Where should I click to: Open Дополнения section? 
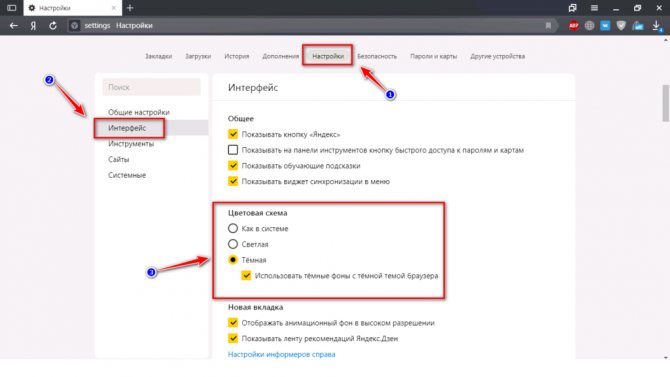coord(281,56)
